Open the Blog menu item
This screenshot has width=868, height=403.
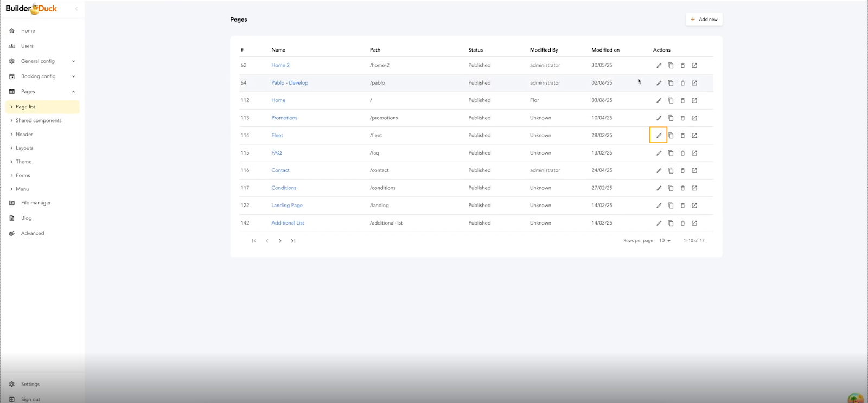(27, 218)
